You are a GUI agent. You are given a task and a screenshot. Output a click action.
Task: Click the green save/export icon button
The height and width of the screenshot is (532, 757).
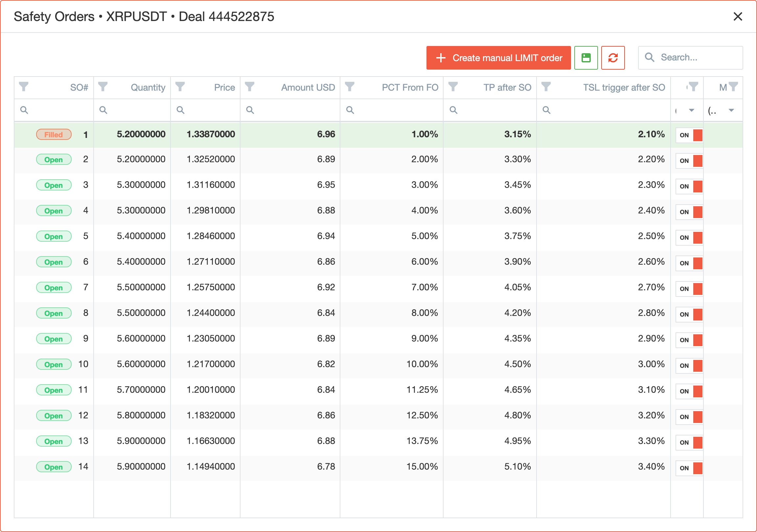click(586, 58)
